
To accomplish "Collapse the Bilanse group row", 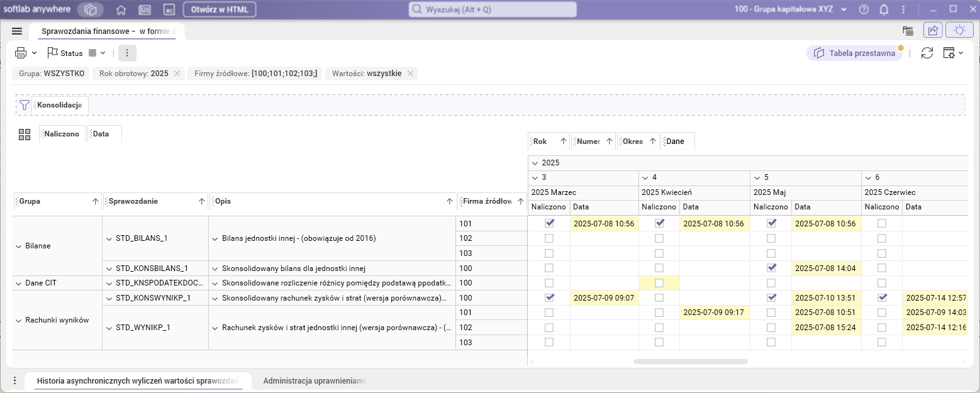I will pos(18,246).
